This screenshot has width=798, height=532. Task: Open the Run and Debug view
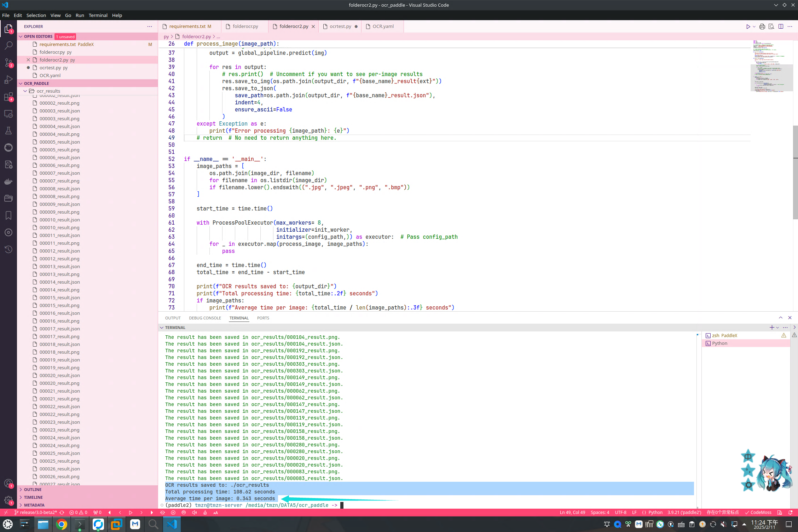point(8,80)
